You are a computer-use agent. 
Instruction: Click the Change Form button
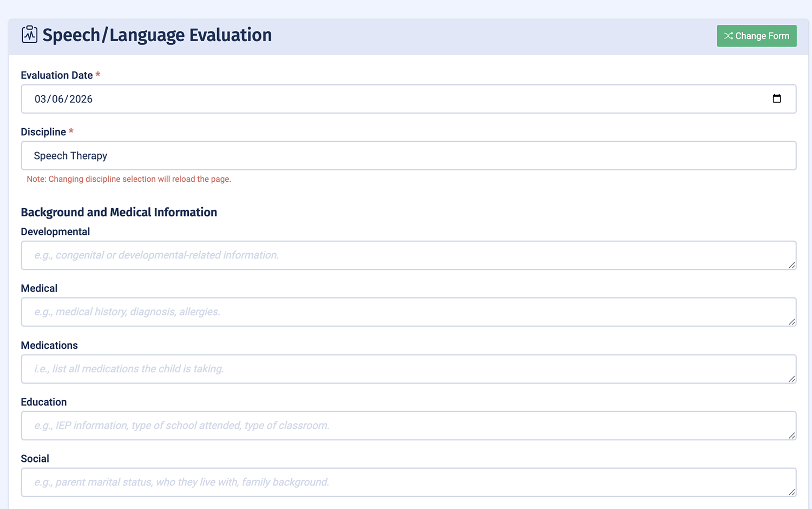[756, 36]
